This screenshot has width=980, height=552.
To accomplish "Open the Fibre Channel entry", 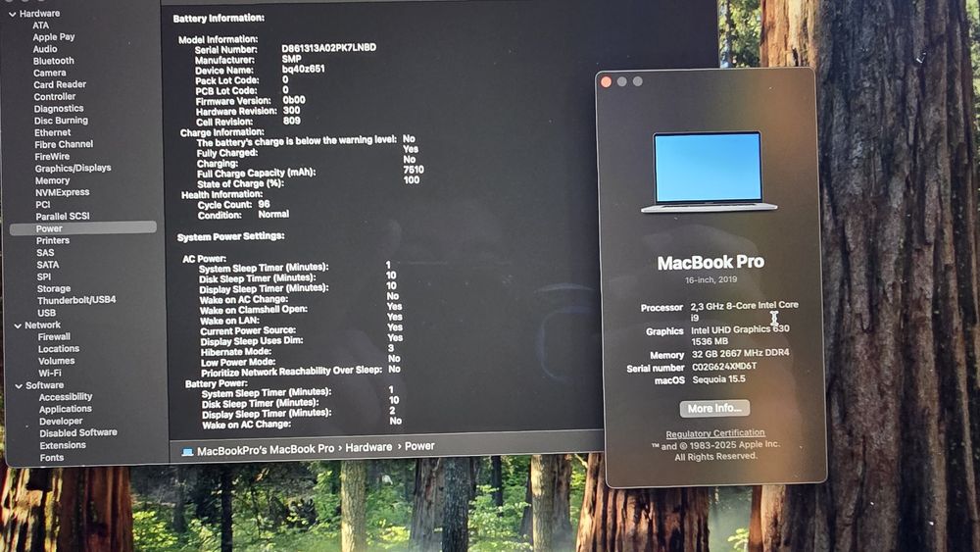I will [64, 144].
